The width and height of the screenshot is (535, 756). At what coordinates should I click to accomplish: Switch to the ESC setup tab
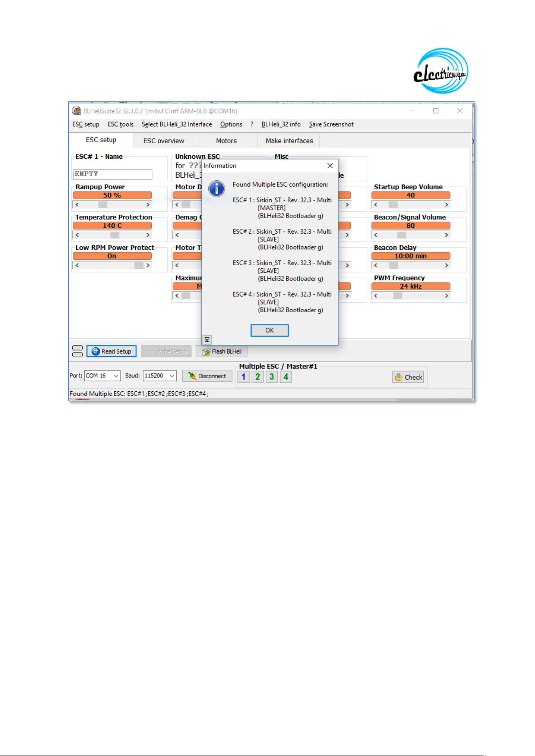101,140
